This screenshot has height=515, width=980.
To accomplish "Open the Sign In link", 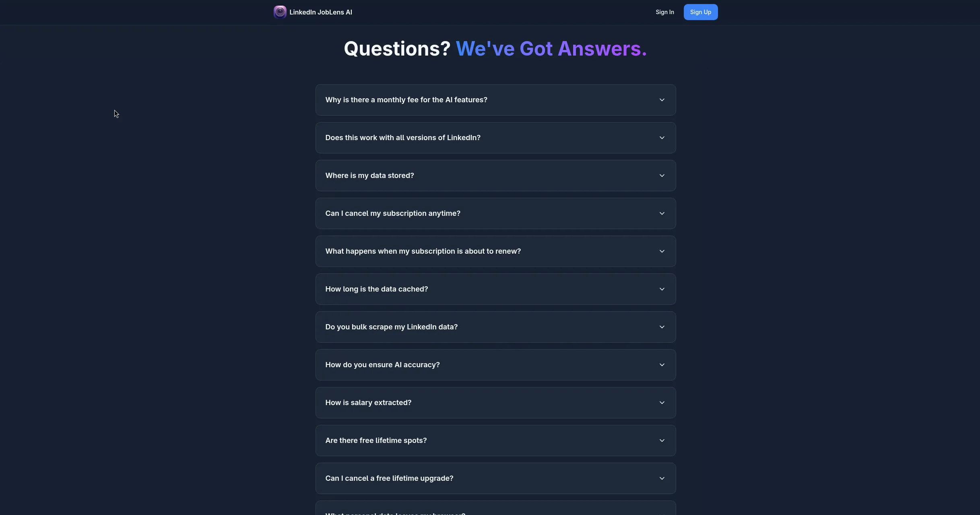I will tap(664, 12).
